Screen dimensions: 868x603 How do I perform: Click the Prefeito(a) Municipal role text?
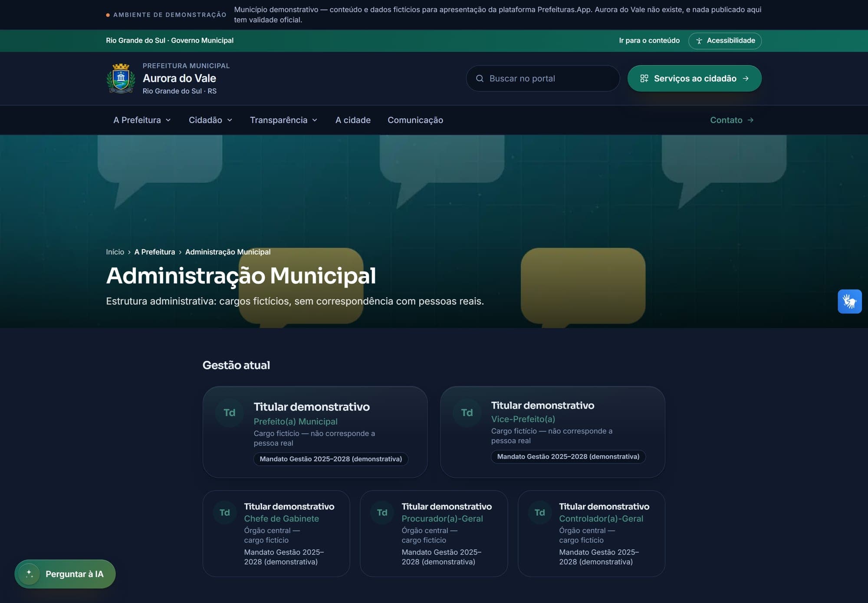pos(296,422)
